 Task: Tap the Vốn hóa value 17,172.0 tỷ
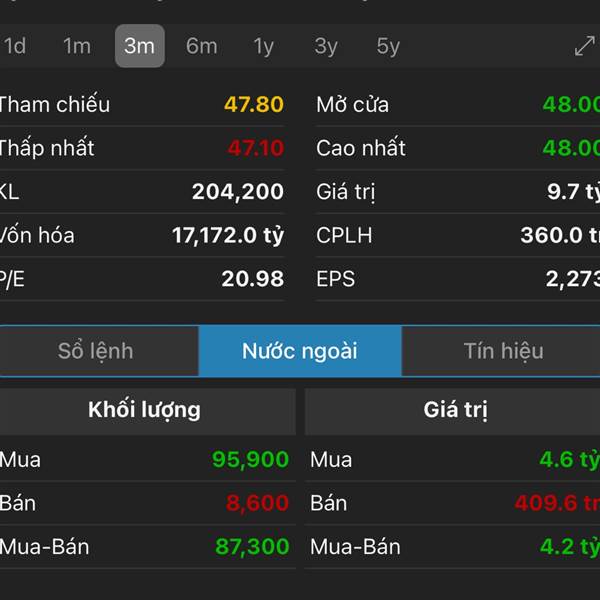[x=228, y=236]
